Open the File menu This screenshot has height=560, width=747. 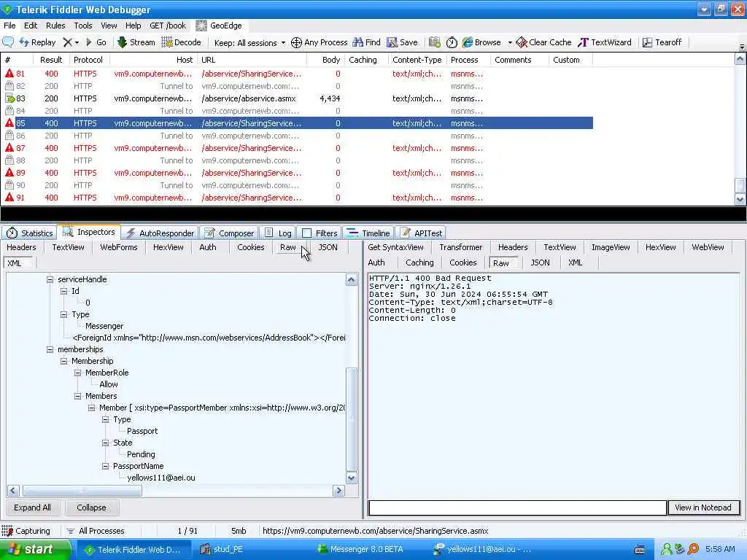9,26
